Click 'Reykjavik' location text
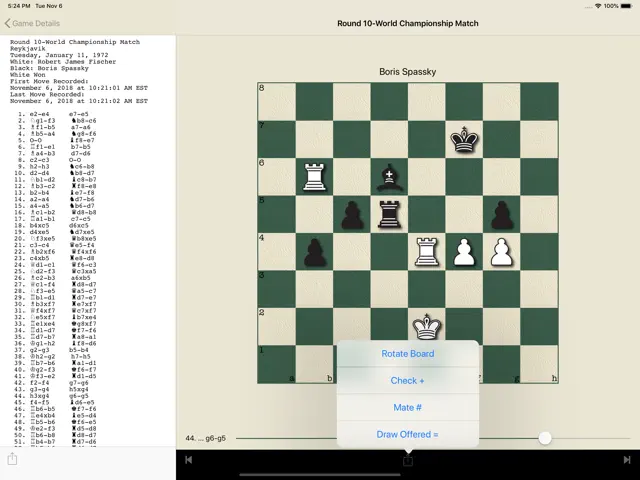 tap(28, 49)
